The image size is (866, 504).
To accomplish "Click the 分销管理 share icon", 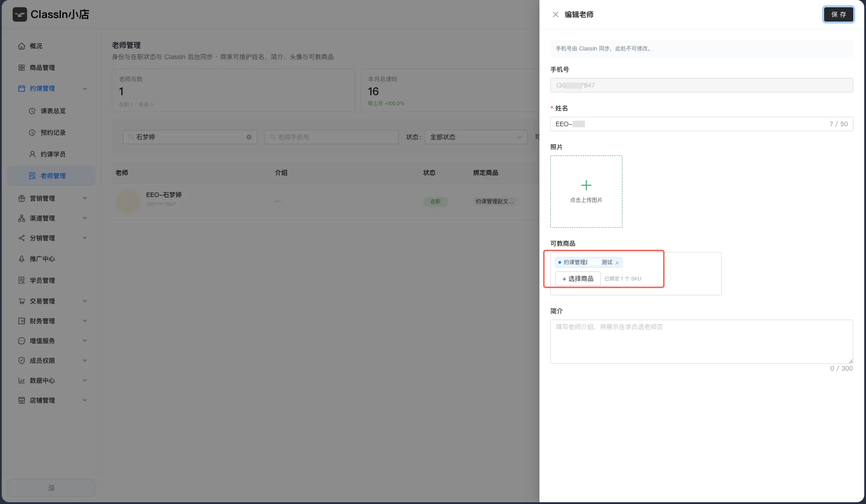I will [x=22, y=238].
